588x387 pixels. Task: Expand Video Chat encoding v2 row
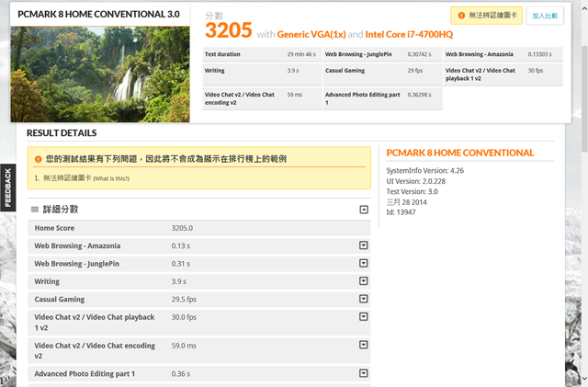tap(364, 345)
